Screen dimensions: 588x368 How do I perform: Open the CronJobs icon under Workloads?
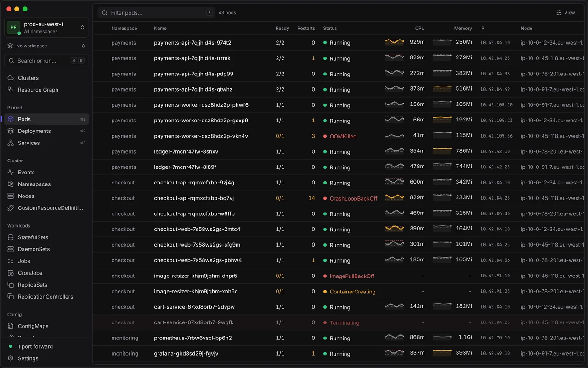(11, 273)
